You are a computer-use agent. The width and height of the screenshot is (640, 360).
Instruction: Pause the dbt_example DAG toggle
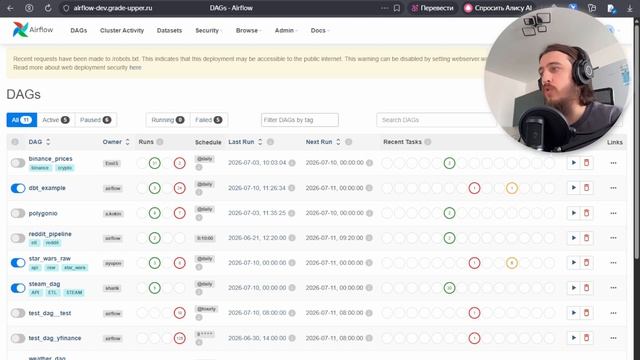(18, 188)
